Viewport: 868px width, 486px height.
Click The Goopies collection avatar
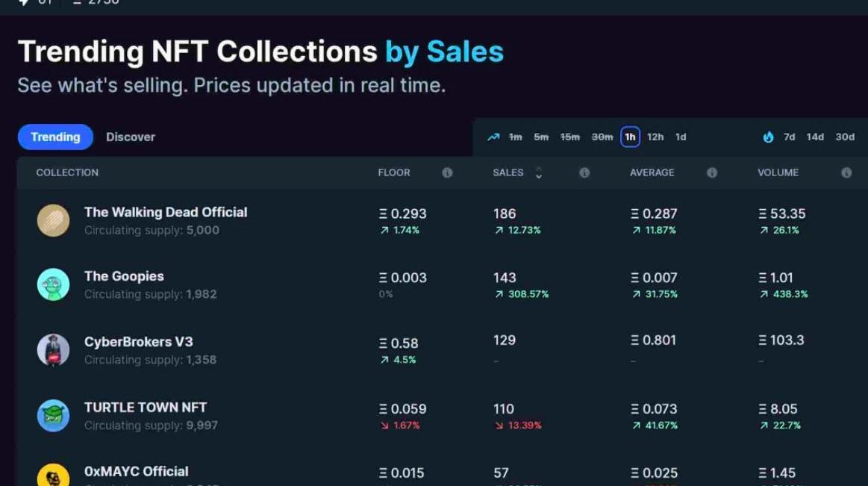click(54, 284)
